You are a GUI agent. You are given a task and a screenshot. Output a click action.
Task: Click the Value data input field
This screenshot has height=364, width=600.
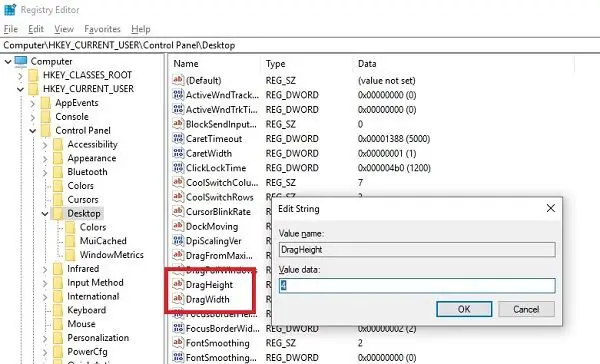point(417,286)
